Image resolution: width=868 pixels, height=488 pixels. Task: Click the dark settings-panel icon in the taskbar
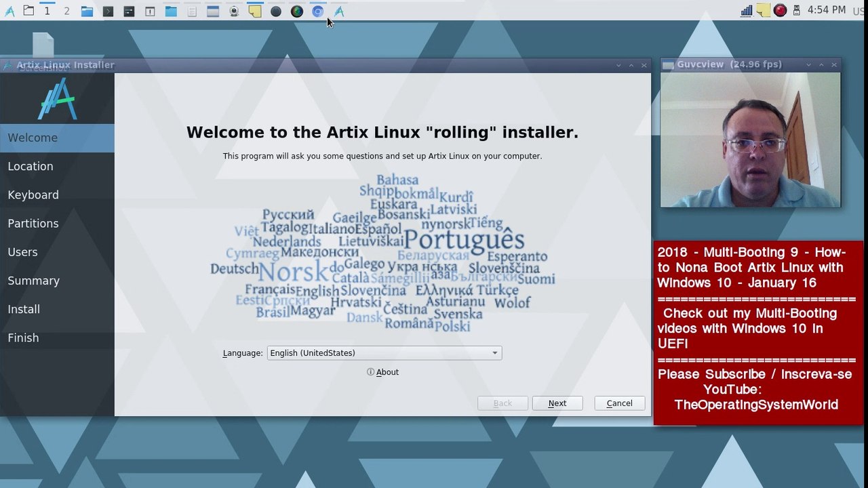(x=129, y=11)
